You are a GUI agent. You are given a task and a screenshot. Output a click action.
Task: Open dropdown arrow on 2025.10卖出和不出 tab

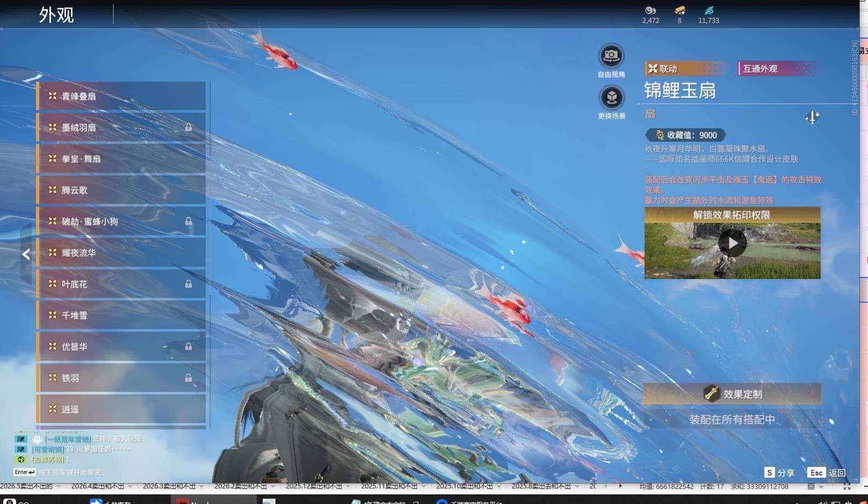point(499,486)
